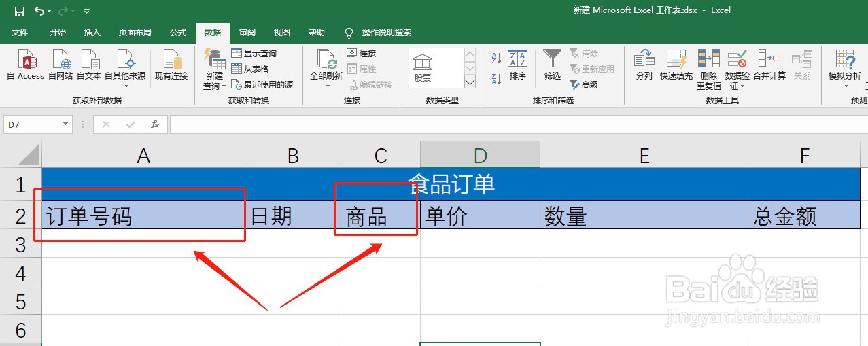Click cell containing 商品

click(x=381, y=215)
